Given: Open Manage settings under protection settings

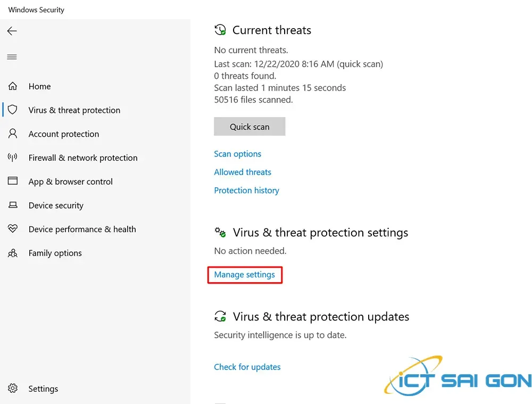Looking at the screenshot, I should click(245, 274).
